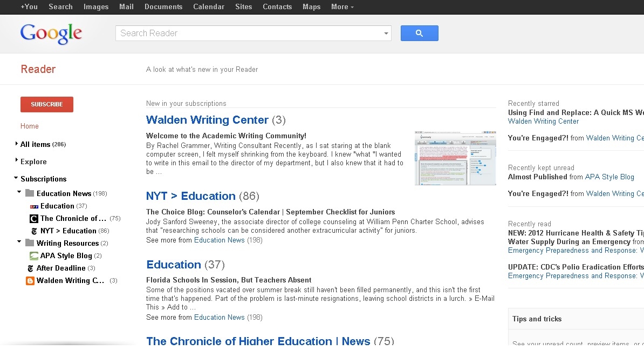Click the NYT Education feed icon
644x350 pixels.
tap(34, 231)
